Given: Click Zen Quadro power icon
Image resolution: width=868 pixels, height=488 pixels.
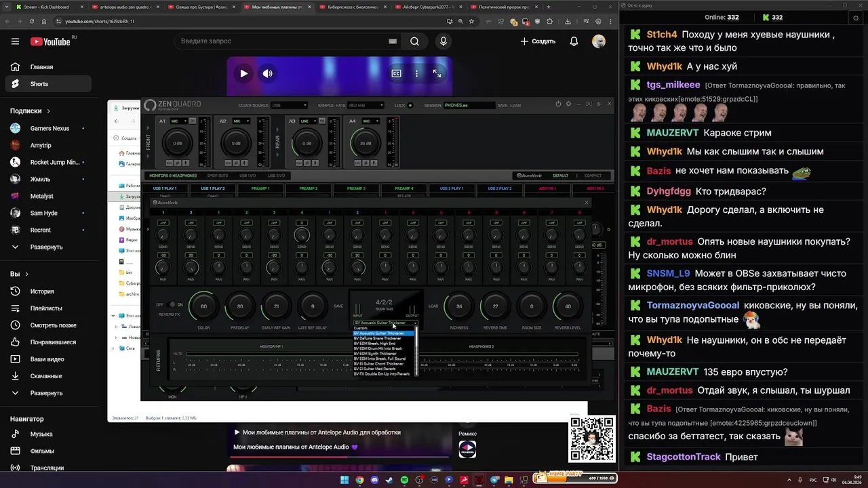Looking at the screenshot, I should coord(558,104).
